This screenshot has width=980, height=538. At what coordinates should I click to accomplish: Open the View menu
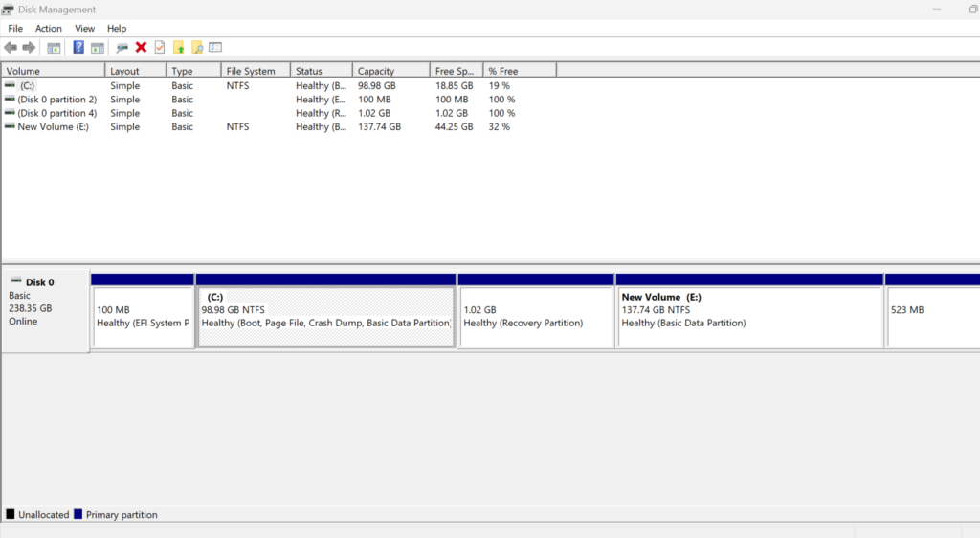click(x=84, y=28)
